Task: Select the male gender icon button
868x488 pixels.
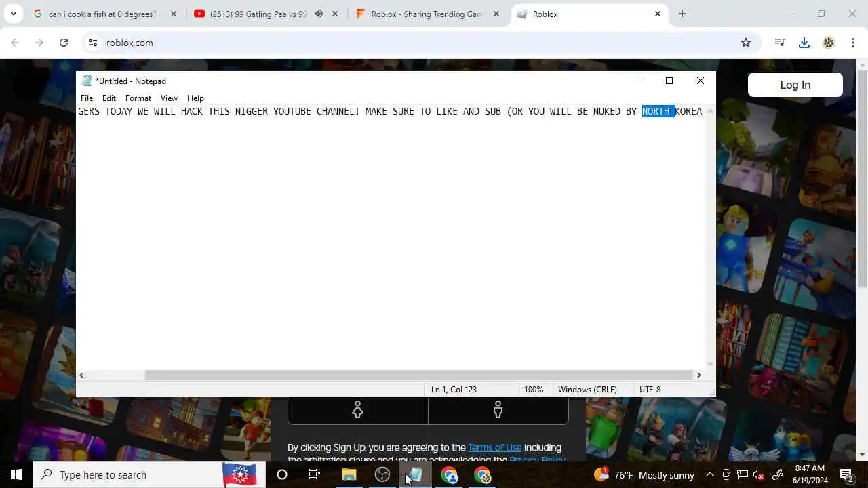Action: click(498, 410)
